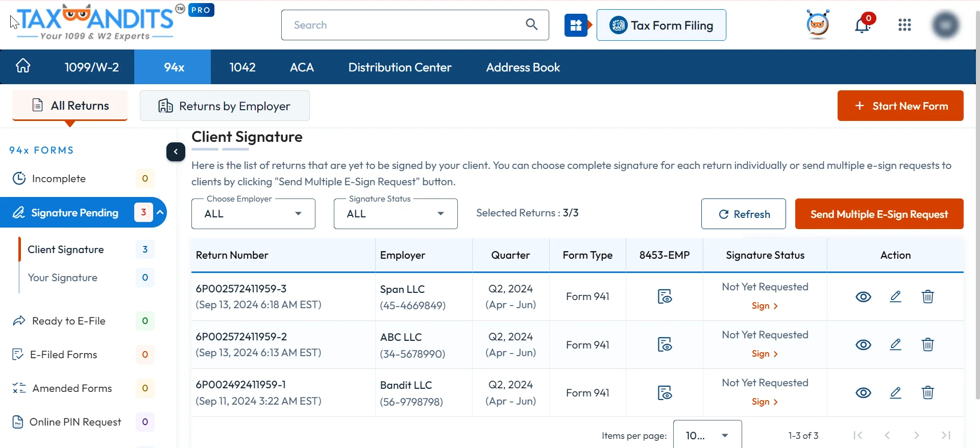
Task: Preview the Bandit LLC return with eye icon
Action: 863,392
